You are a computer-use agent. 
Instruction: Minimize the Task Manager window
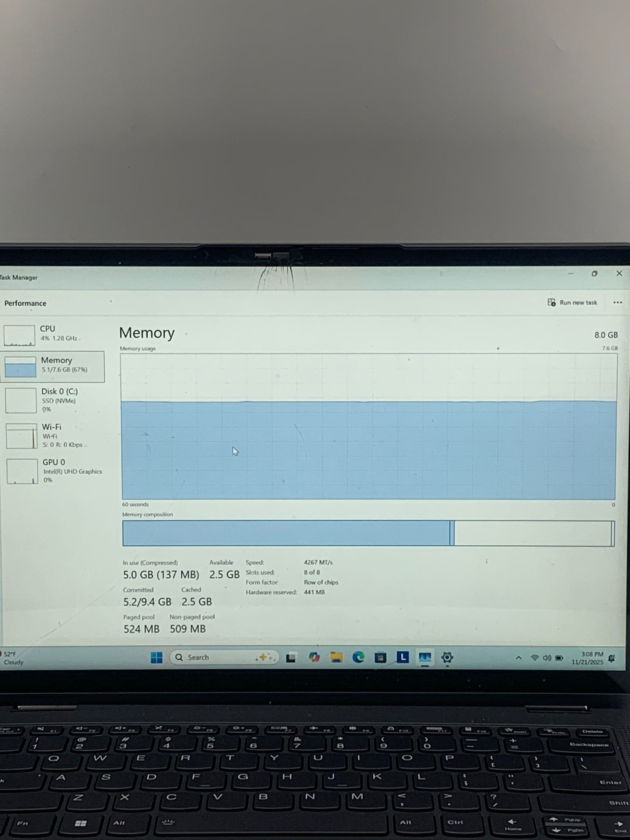coord(571,274)
